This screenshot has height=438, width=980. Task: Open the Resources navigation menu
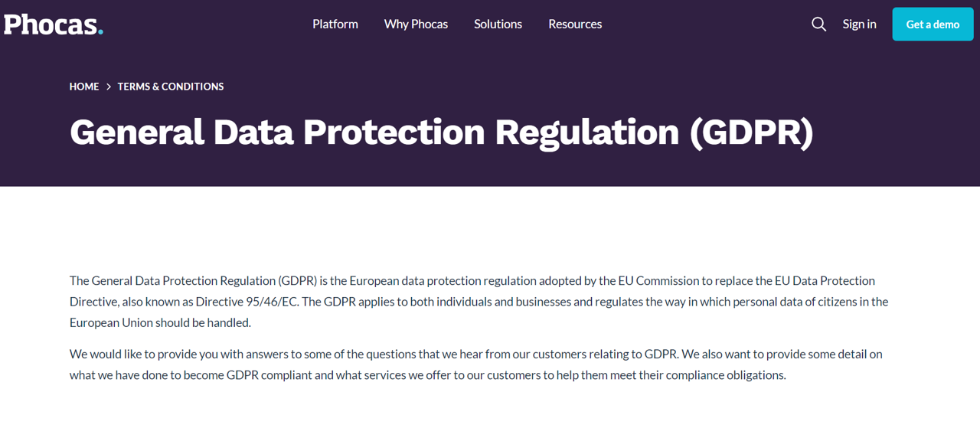coord(575,25)
